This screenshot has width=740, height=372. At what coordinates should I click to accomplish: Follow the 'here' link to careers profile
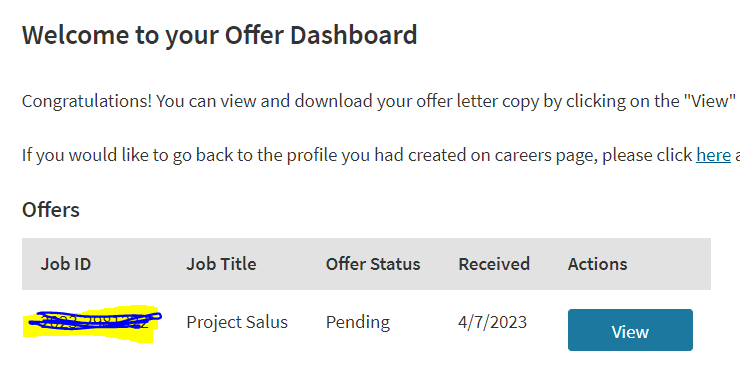713,155
